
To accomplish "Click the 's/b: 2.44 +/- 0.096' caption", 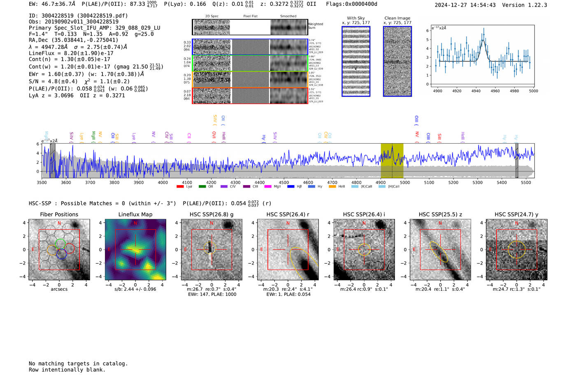I will pos(135,289).
